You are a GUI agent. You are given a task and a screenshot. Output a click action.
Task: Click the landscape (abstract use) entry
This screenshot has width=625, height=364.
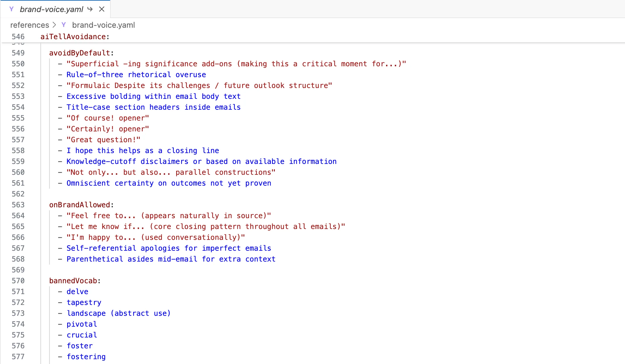(x=119, y=313)
